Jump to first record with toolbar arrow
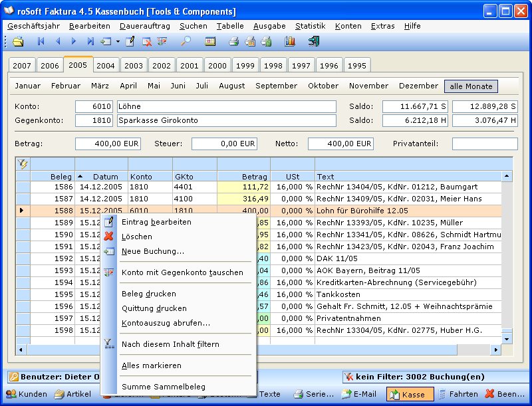Viewport: 532px width, 406px height. click(41, 42)
